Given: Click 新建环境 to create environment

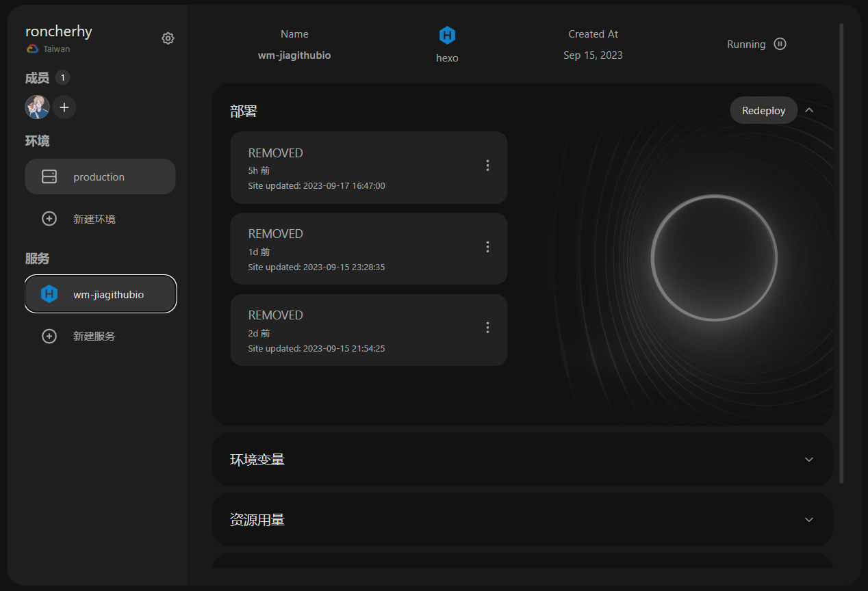Looking at the screenshot, I should click(94, 219).
